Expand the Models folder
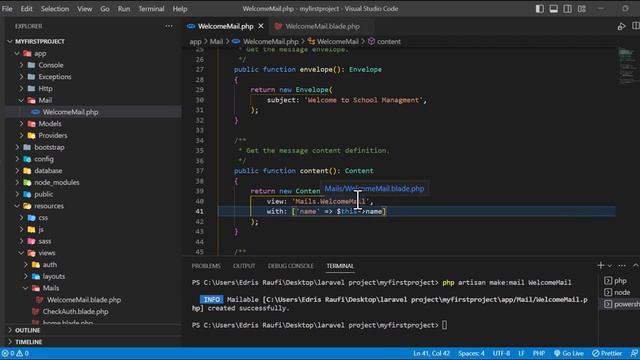Screen dimensions: 640x360 click(22, 124)
